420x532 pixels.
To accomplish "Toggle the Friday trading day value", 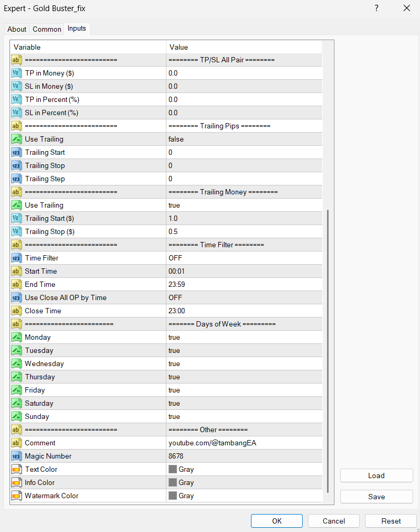I will click(174, 390).
